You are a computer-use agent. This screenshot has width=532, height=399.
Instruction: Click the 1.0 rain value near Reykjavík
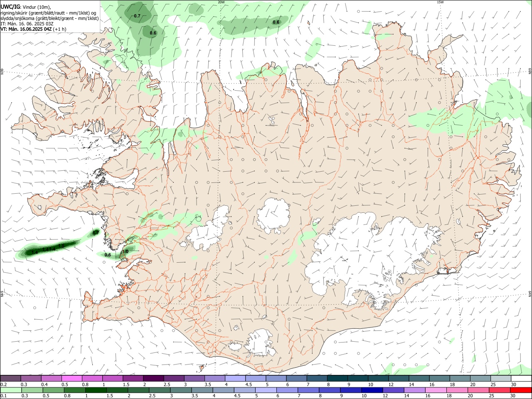pos(125,251)
